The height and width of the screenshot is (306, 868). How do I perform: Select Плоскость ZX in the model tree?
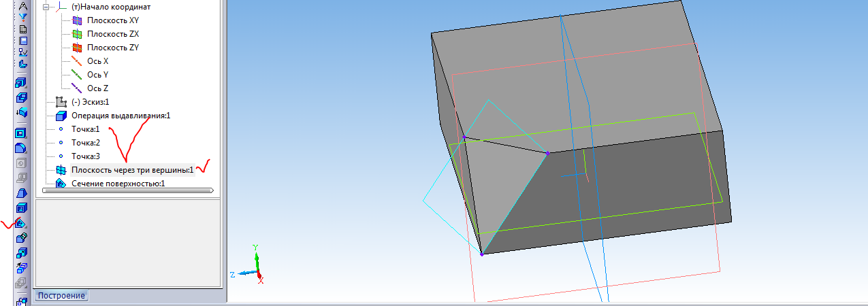(113, 34)
